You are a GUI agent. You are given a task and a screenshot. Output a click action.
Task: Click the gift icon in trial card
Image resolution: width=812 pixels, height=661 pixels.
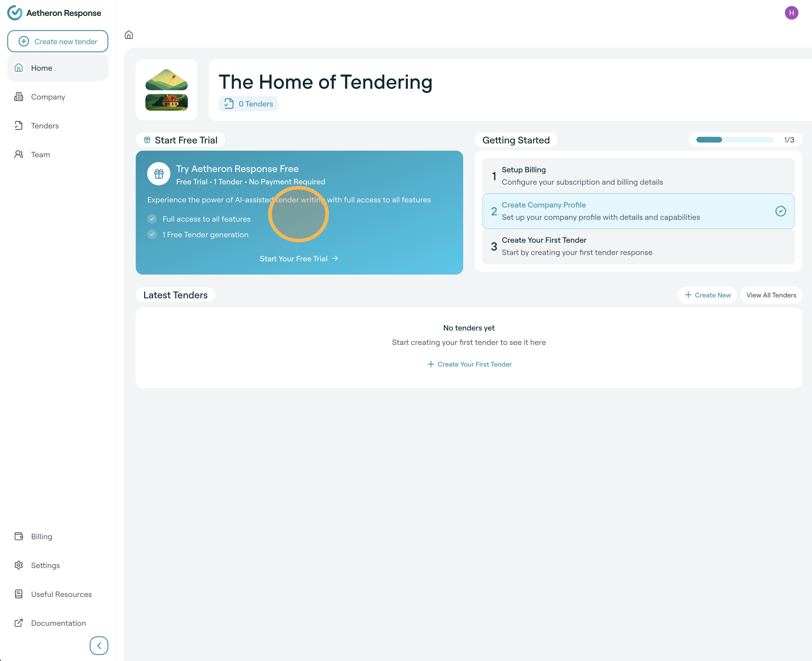[x=159, y=174]
